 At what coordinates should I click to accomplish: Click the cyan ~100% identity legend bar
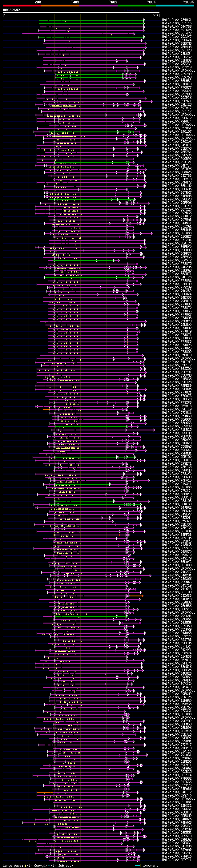pyautogui.click(x=175, y=6)
